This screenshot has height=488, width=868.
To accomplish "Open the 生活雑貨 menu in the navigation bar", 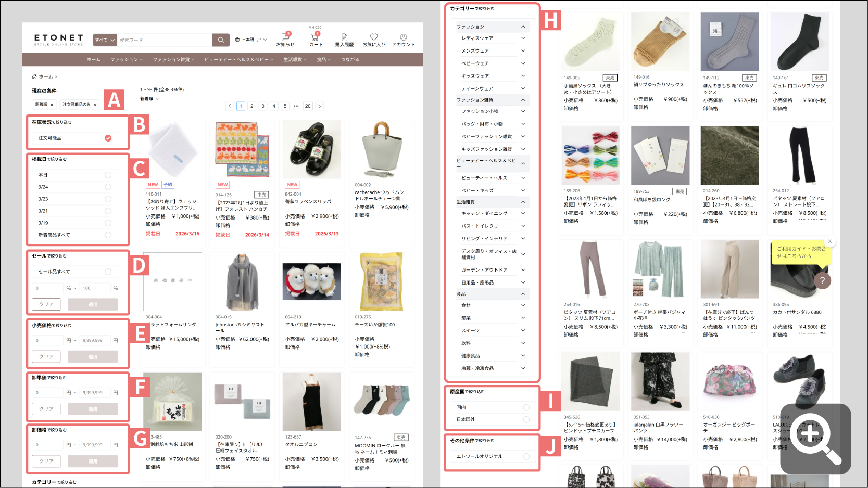I will [x=295, y=59].
